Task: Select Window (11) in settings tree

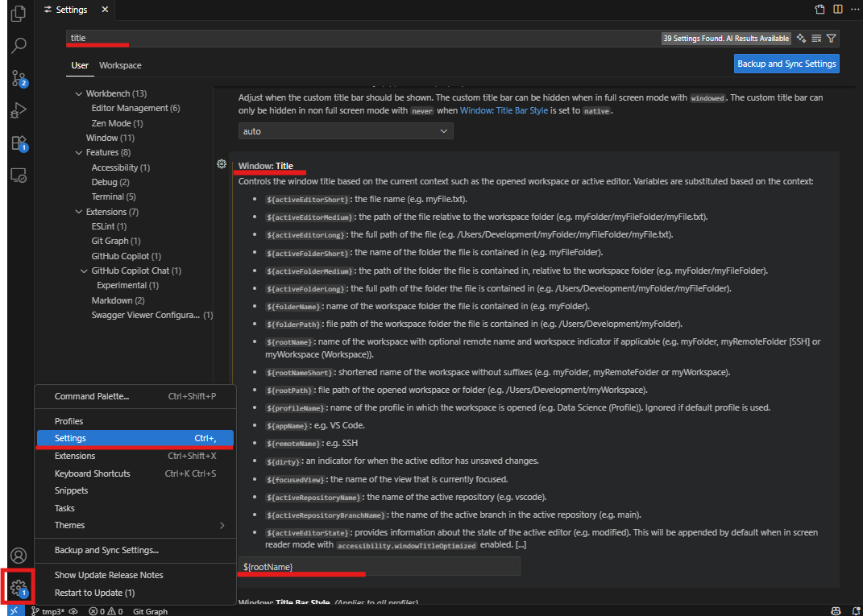Action: point(110,138)
